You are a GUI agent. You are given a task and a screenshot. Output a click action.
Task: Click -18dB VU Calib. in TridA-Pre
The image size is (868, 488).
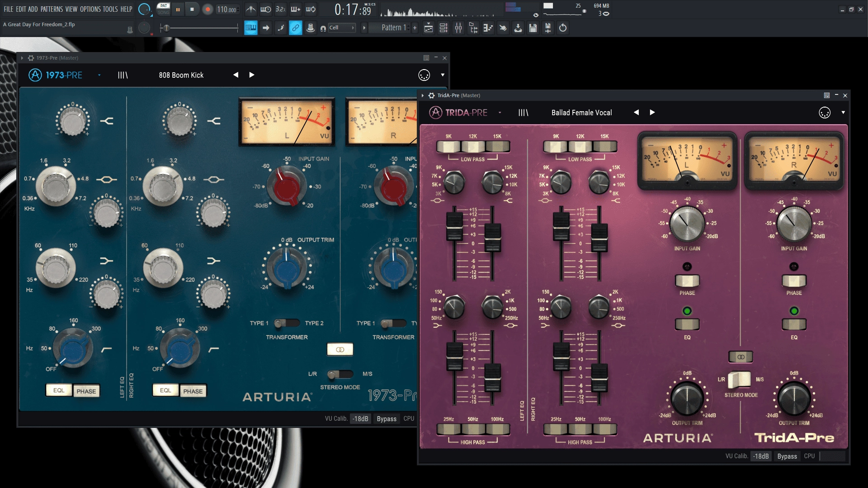pos(761,456)
